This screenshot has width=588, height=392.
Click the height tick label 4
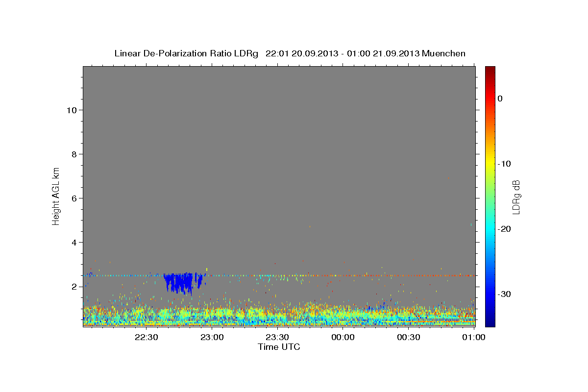coord(73,243)
